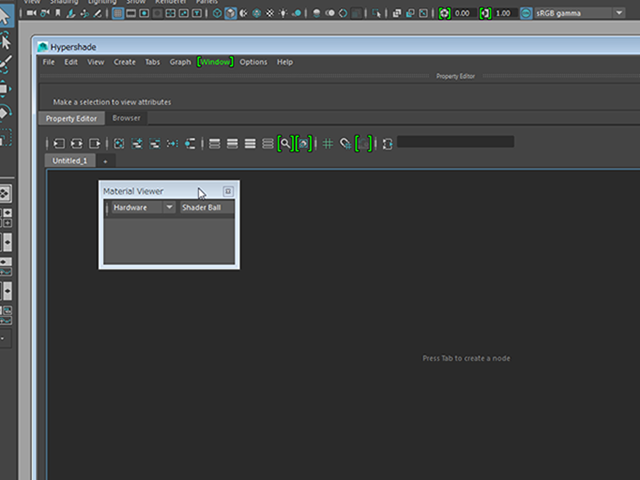This screenshot has width=640, height=480.
Task: Open the Window menu in Hypershade
Action: pos(215,62)
